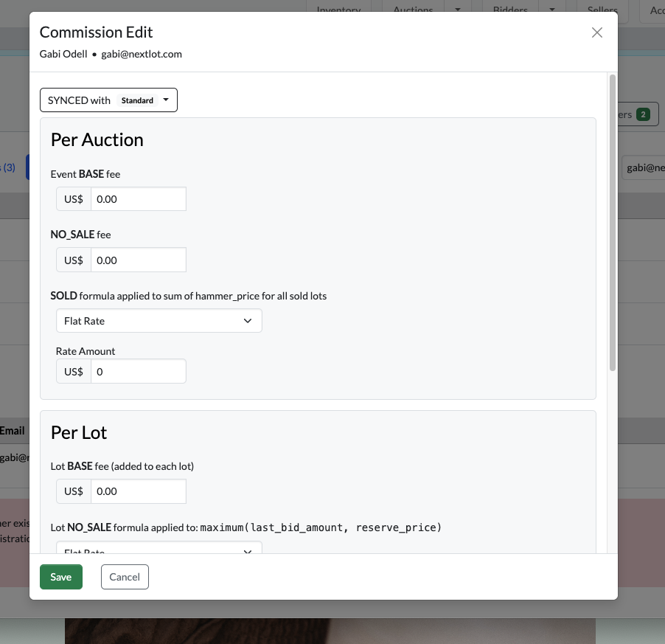This screenshot has height=644, width=665.
Task: Click the NO_SALE fee amount input
Action: point(139,260)
